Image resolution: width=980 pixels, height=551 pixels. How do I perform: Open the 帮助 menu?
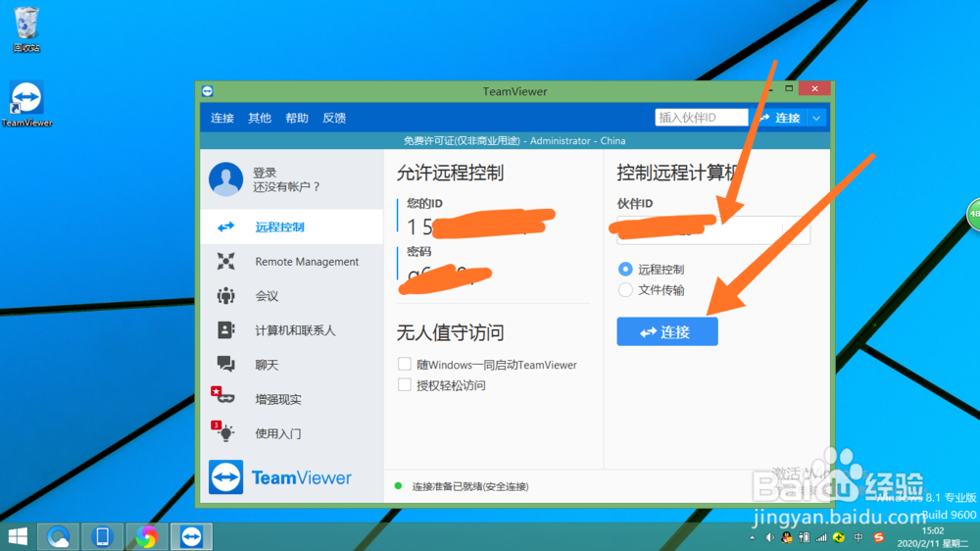point(297,118)
